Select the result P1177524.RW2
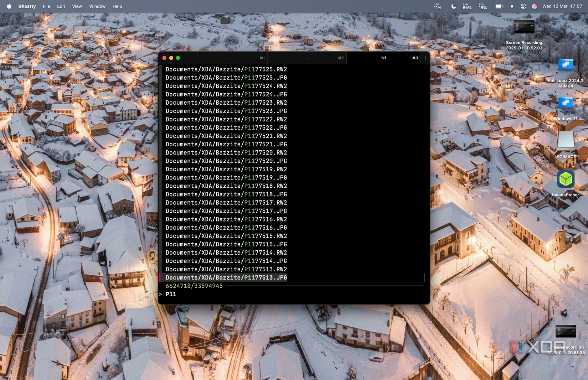Viewport: 588px width, 380px height. point(226,86)
